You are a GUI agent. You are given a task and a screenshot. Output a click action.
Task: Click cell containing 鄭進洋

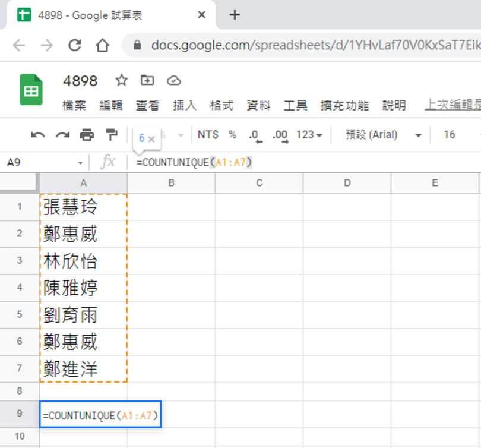point(84,369)
